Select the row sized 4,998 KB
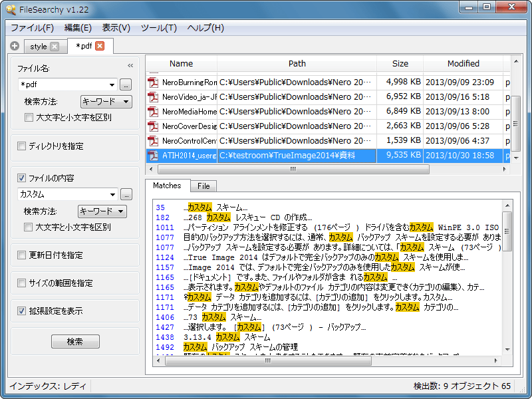Image resolution: width=532 pixels, height=399 pixels. click(328, 82)
